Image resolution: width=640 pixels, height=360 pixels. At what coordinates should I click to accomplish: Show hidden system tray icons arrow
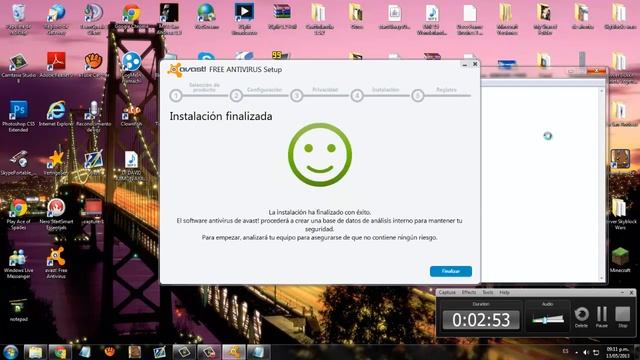coord(576,352)
